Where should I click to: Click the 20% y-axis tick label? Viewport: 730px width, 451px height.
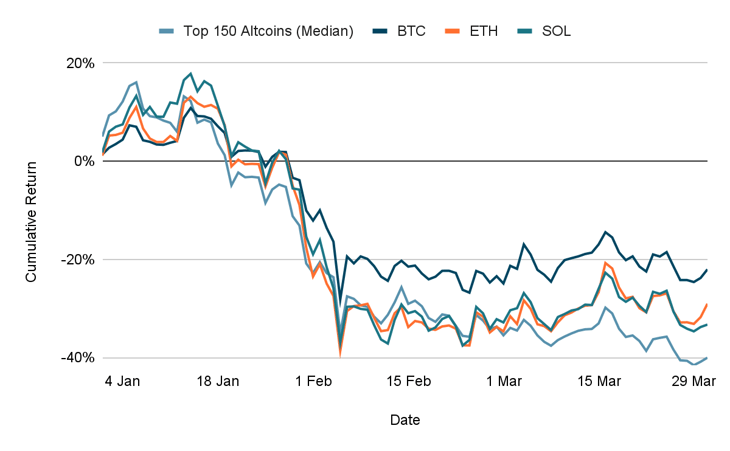coord(81,63)
